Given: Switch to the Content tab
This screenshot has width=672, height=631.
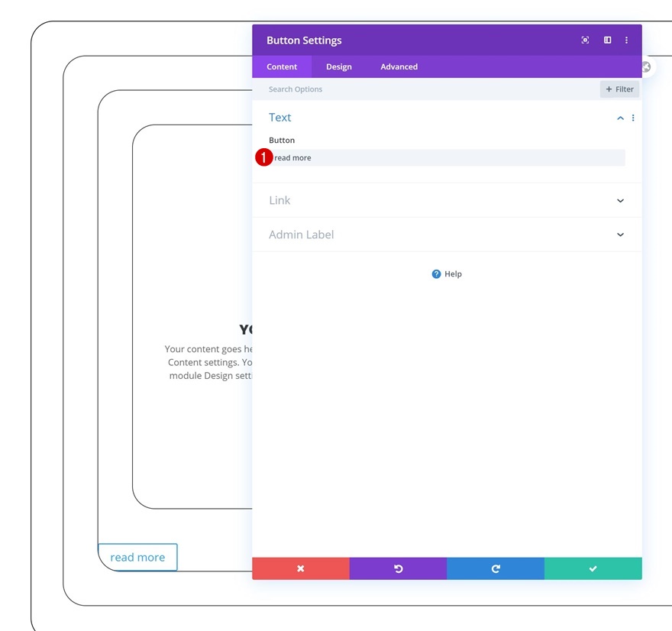Looking at the screenshot, I should (x=282, y=66).
